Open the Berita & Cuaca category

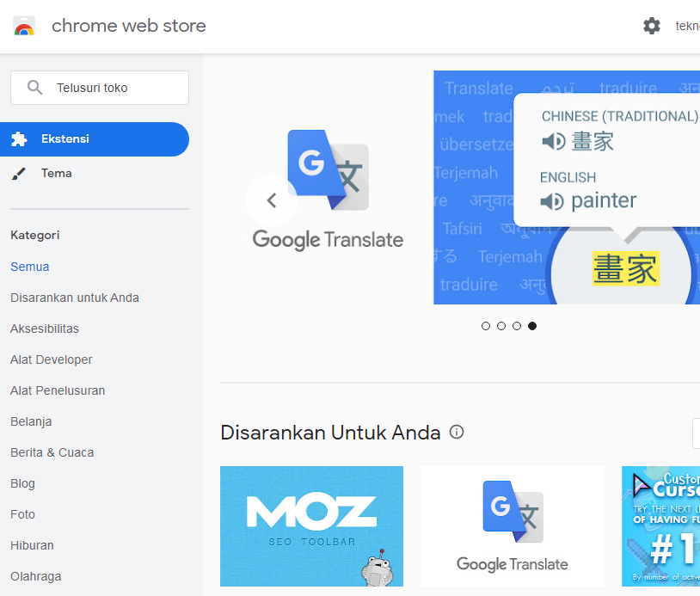[x=52, y=452]
